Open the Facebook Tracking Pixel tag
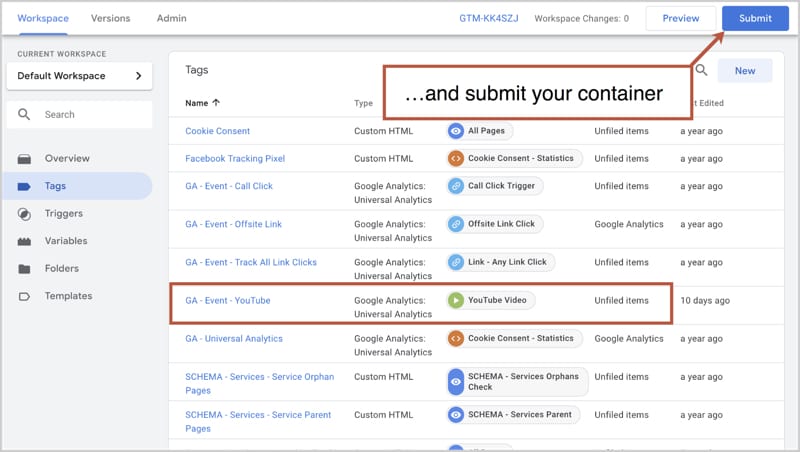This screenshot has width=800, height=452. (x=235, y=159)
